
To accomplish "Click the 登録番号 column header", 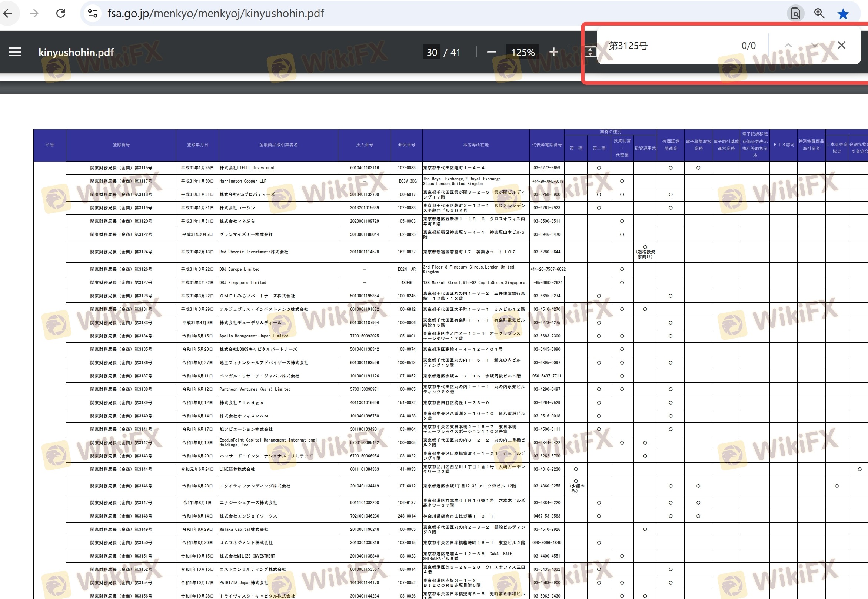I will click(121, 145).
